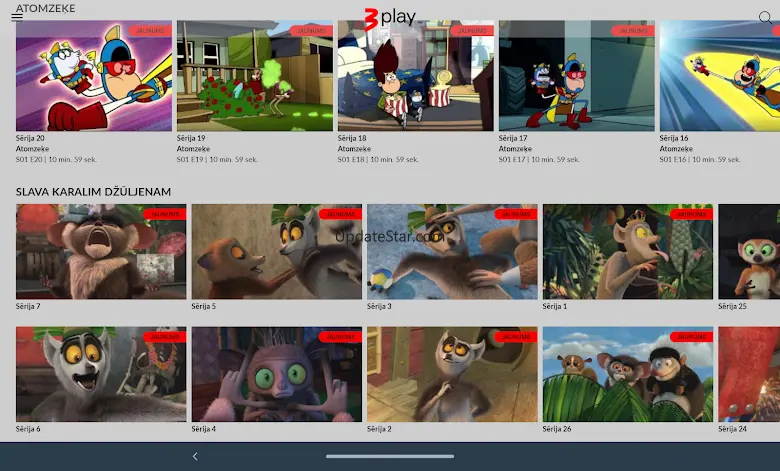The image size is (780, 471).
Task: Click the 'Sērija 5' caption
Action: click(x=203, y=306)
